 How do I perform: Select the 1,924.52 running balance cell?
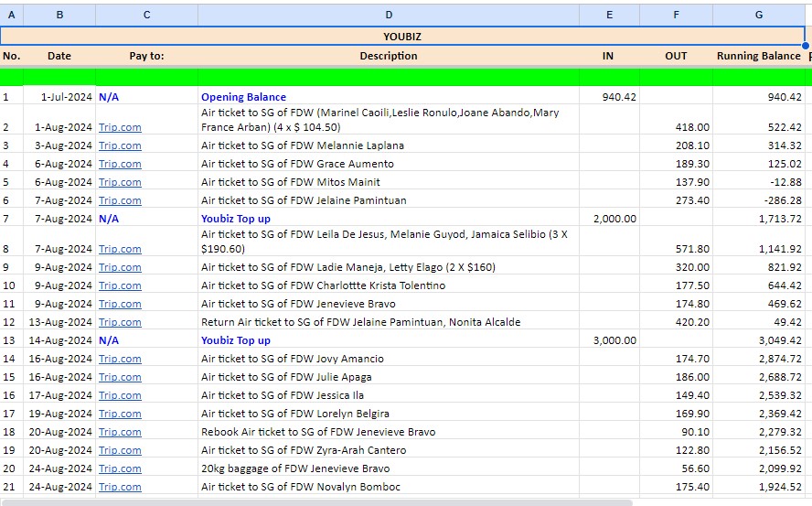pos(759,487)
